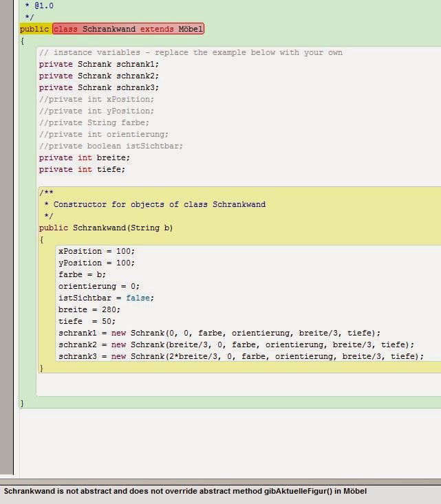
Task: Click the statement 'xPosition = 100;'
Action: (96, 251)
